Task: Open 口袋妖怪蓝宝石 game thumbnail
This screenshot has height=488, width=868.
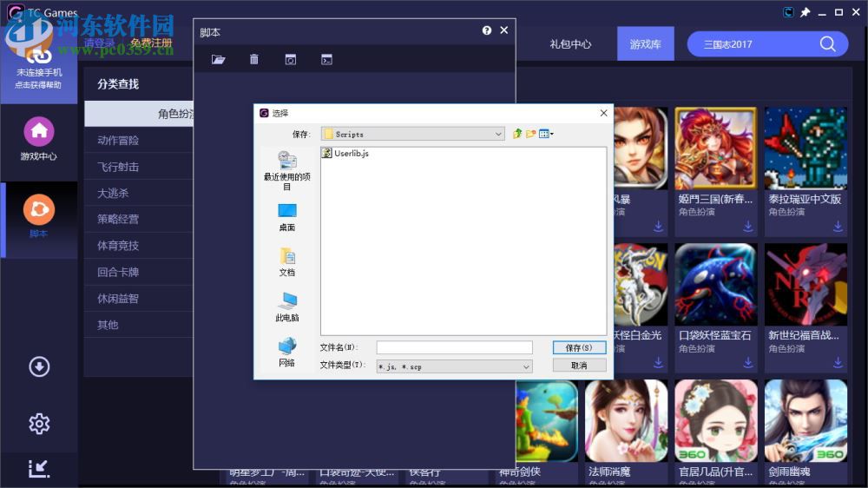Action: coord(716,285)
